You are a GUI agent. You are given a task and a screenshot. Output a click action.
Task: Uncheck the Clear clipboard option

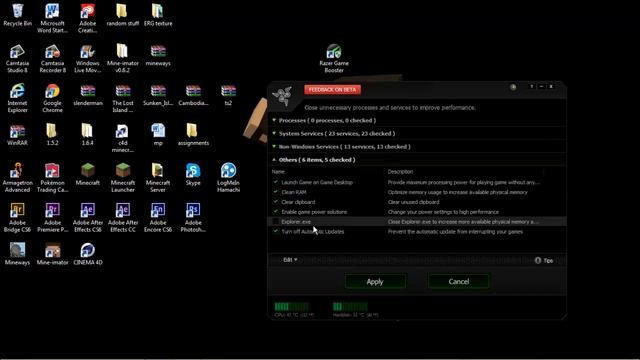pos(276,202)
